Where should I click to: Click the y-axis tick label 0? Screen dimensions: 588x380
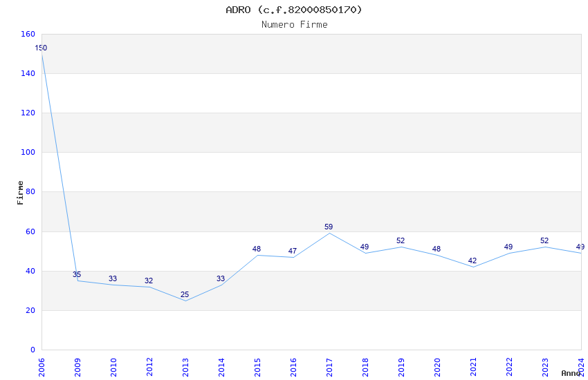pos(33,350)
